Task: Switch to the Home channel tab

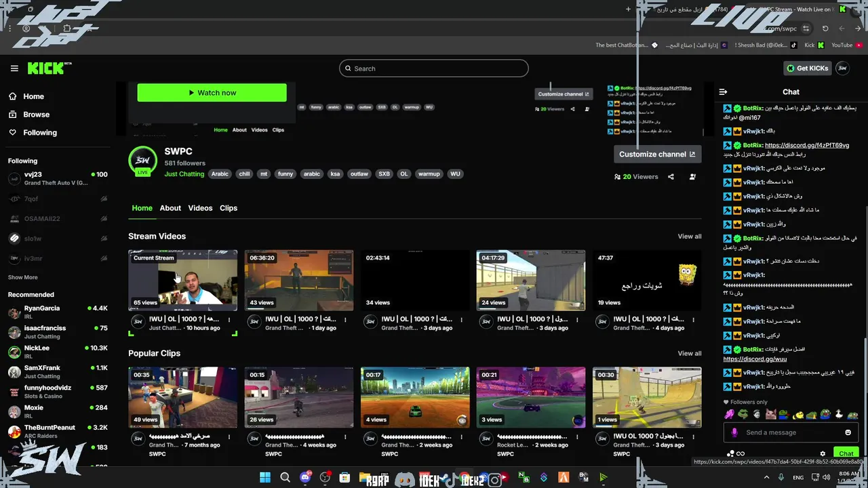Action: 142,208
